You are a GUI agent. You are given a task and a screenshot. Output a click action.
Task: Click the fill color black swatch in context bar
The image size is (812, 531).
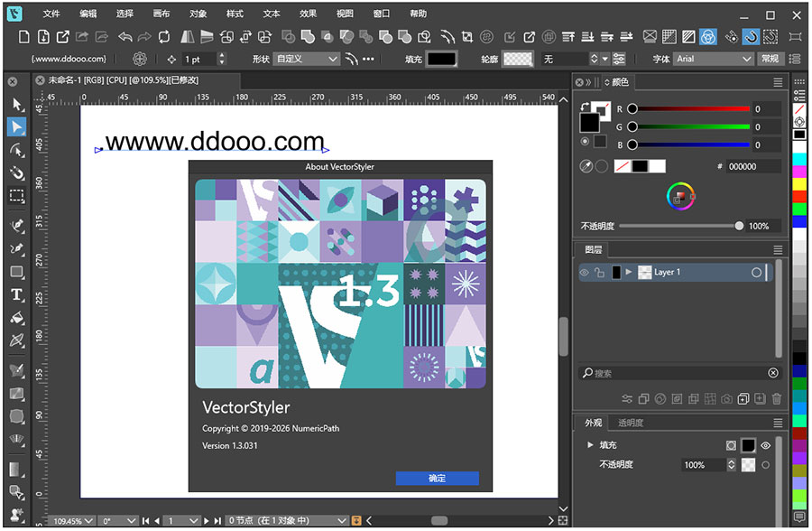tap(442, 59)
